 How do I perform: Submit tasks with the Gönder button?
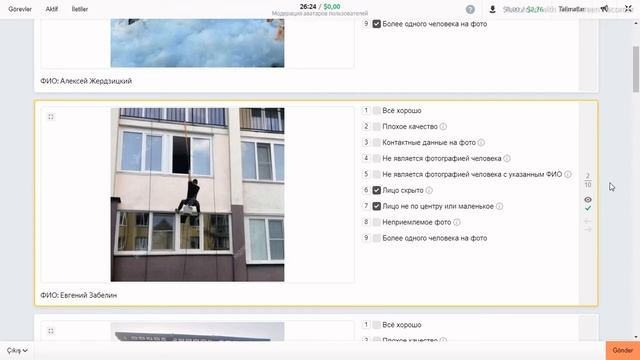point(623,351)
